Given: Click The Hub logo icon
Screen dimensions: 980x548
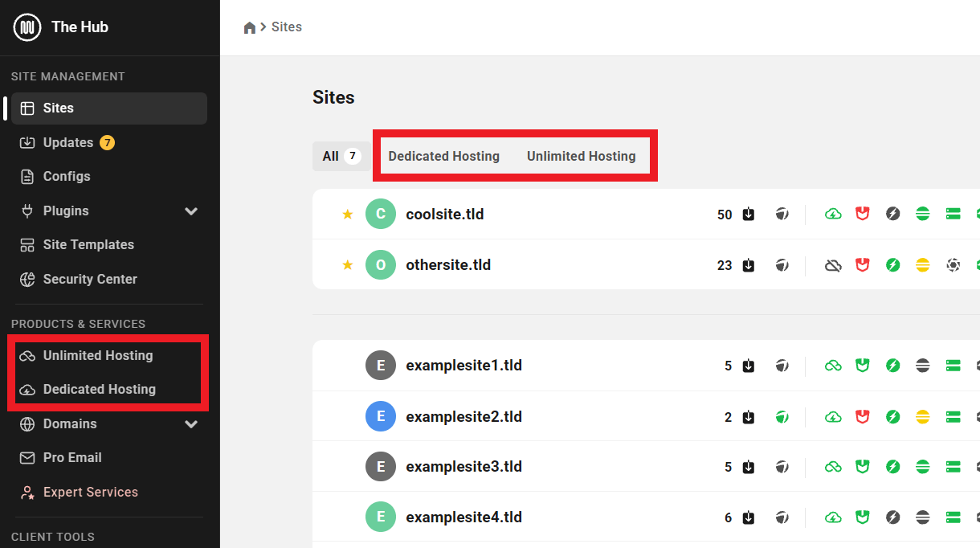Looking at the screenshot, I should [27, 27].
